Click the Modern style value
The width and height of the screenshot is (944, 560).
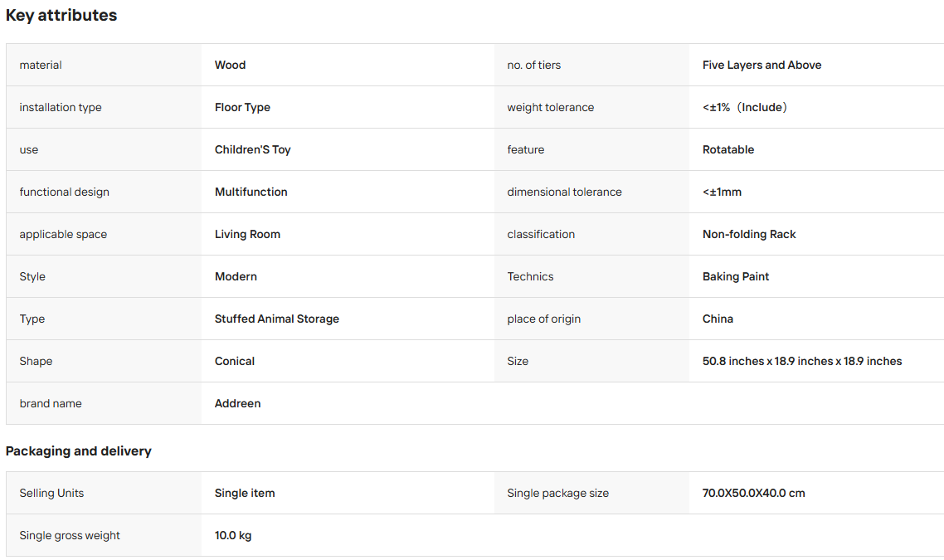236,276
